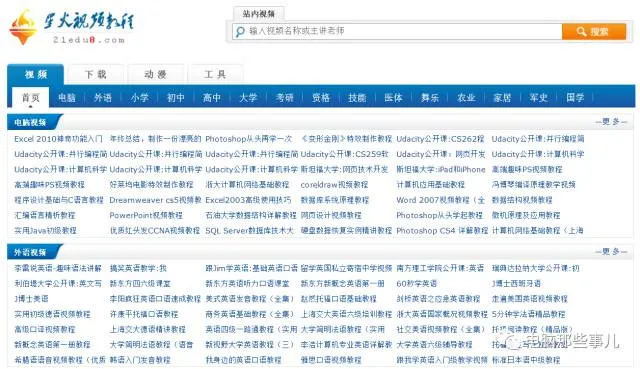Click the 外语视频 section header
This screenshot has width=640, height=369.
30,252
